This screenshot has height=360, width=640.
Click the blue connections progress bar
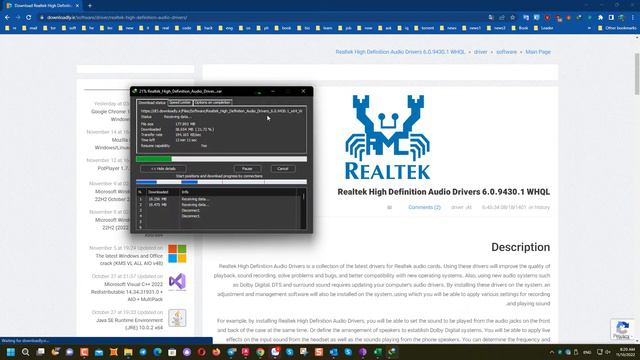(221, 182)
